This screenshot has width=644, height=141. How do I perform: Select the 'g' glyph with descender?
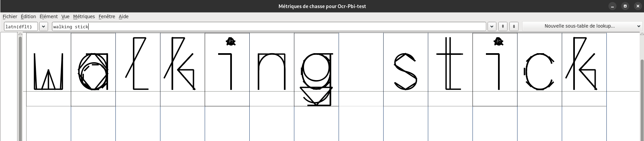pos(316,78)
